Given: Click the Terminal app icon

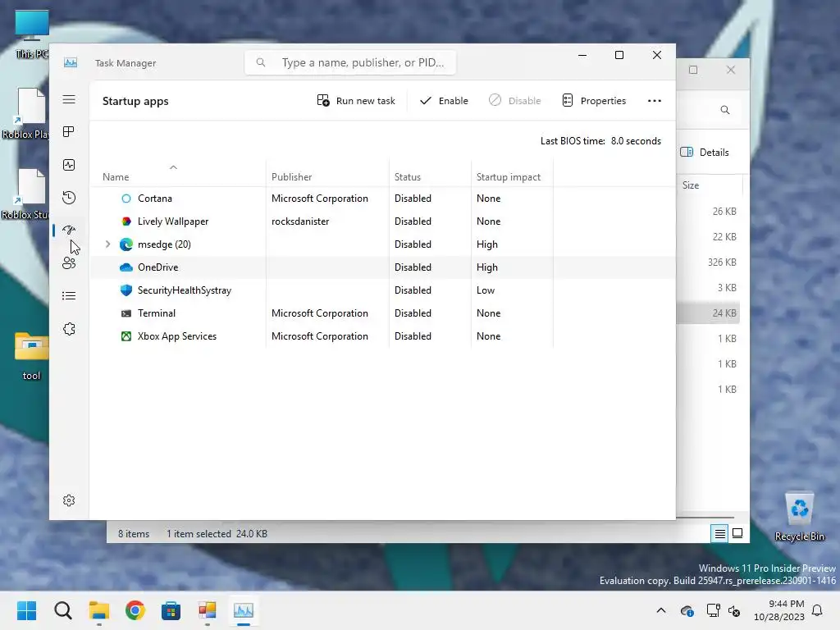Looking at the screenshot, I should (126, 313).
